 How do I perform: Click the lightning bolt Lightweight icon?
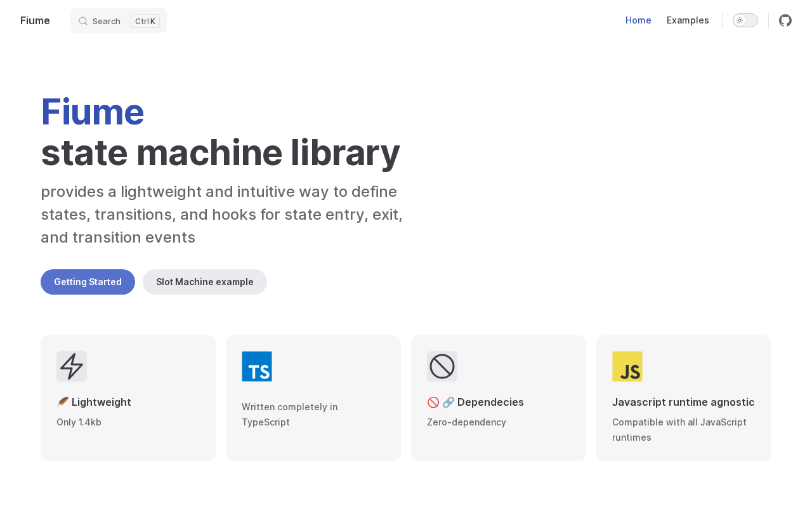72,366
